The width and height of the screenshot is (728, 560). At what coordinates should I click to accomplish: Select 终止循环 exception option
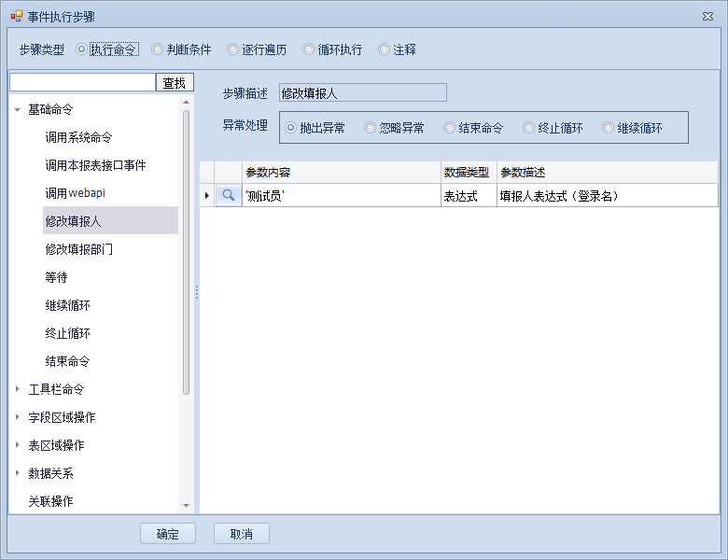(x=529, y=128)
